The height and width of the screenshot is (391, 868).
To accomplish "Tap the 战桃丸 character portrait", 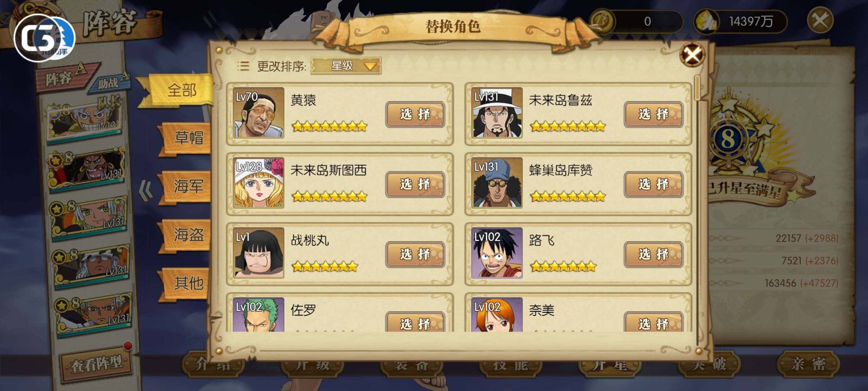I will point(258,253).
